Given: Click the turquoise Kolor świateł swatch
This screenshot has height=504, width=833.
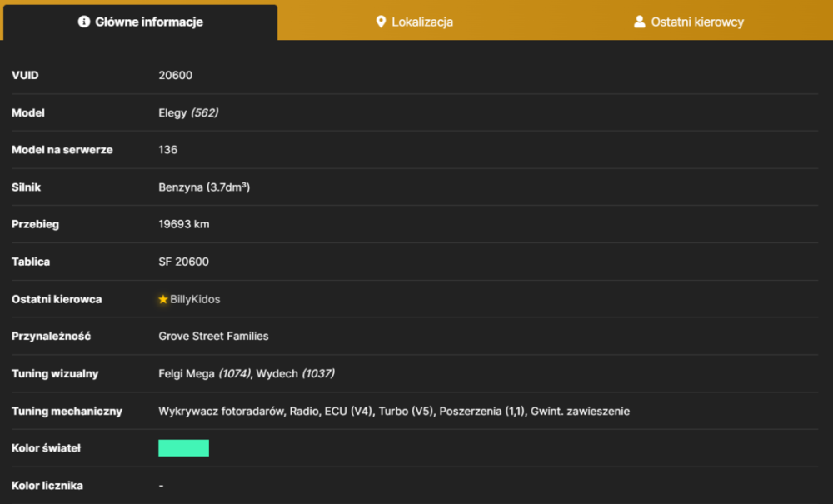Looking at the screenshot, I should point(184,447).
